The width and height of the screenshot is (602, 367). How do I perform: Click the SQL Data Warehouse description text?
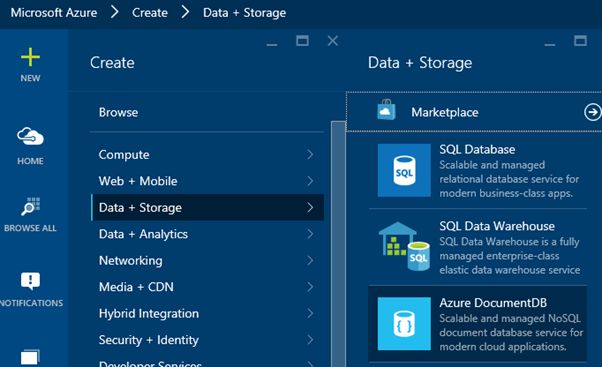(x=509, y=256)
